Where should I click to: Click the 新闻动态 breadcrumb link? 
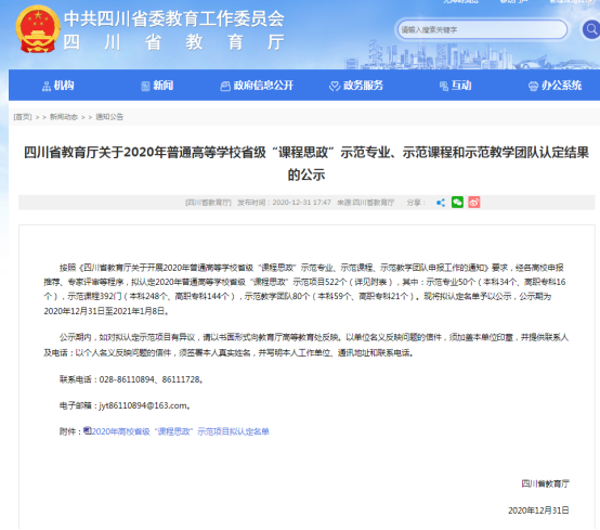click(x=63, y=117)
